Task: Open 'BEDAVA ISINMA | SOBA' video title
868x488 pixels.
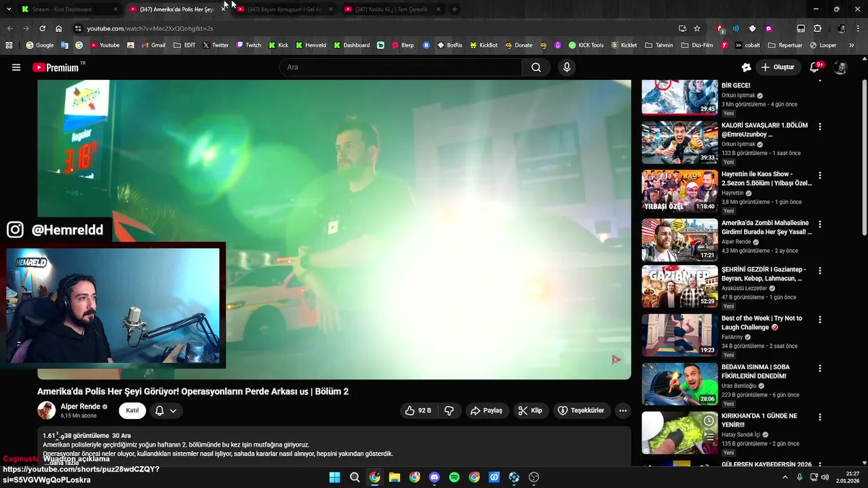Action: pos(755,371)
